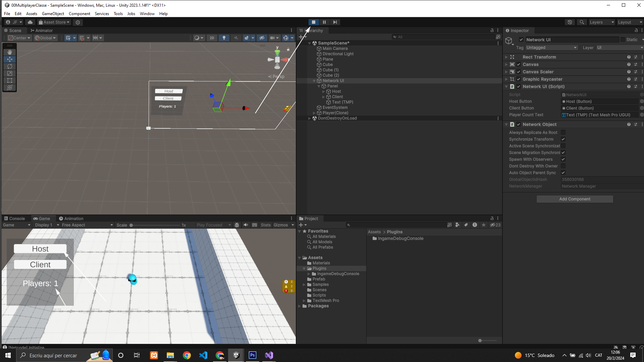644x362 pixels.
Task: Switch to the Console tab
Action: pyautogui.click(x=14, y=219)
